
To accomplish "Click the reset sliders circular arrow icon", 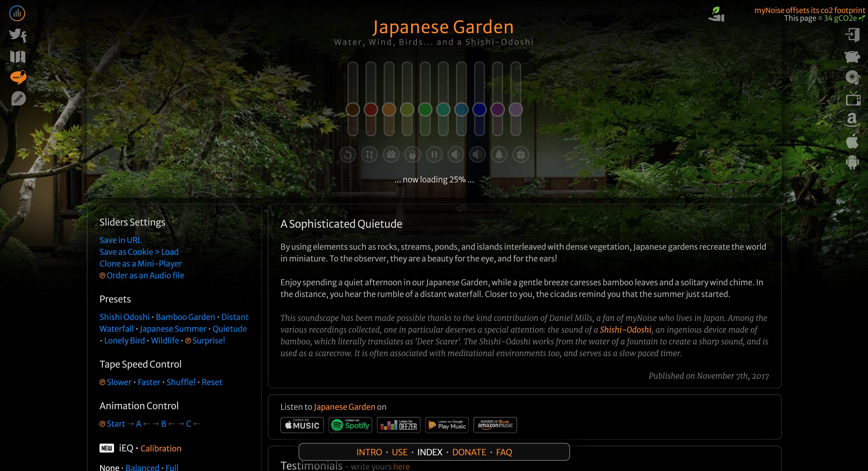I will coord(348,155).
